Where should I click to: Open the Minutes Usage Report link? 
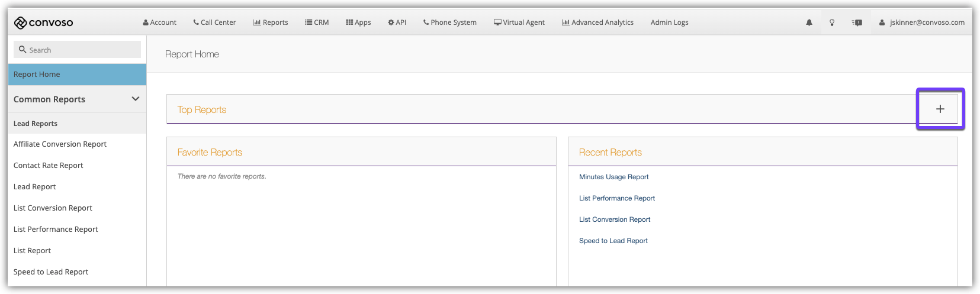tap(613, 177)
